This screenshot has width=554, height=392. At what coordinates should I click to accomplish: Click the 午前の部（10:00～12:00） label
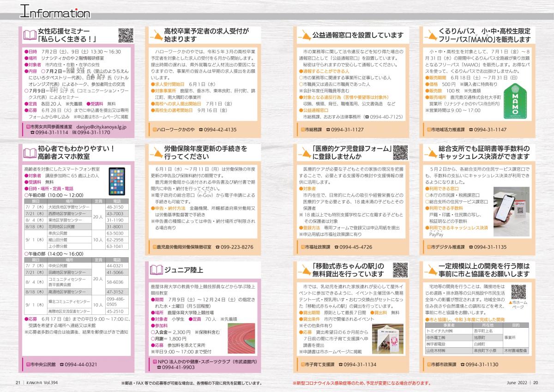tap(54, 195)
